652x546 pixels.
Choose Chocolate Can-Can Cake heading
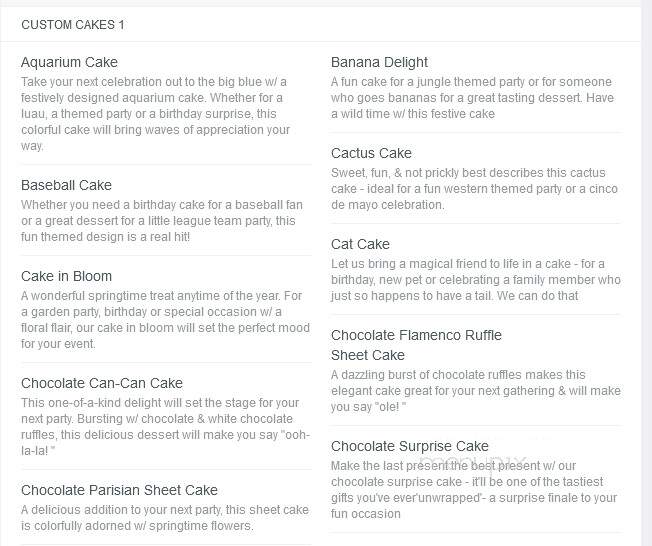102,383
